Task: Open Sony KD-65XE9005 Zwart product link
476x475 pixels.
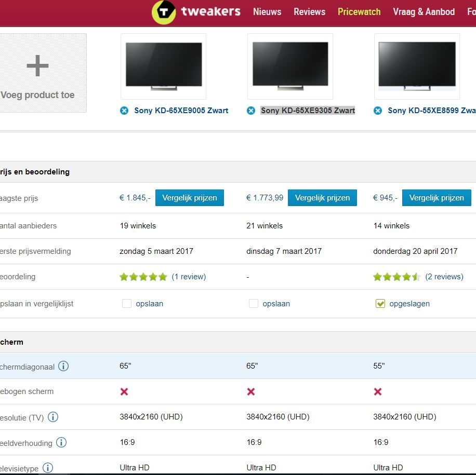Action: point(181,111)
